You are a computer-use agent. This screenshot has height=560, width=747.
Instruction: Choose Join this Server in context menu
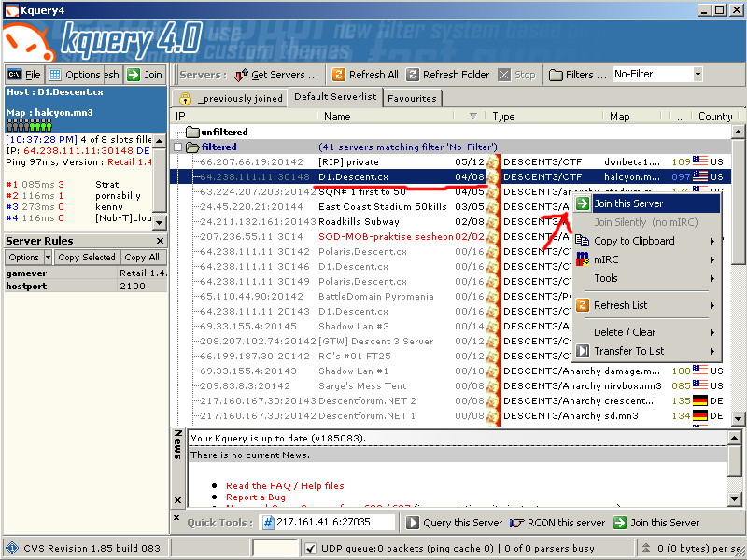(x=646, y=203)
